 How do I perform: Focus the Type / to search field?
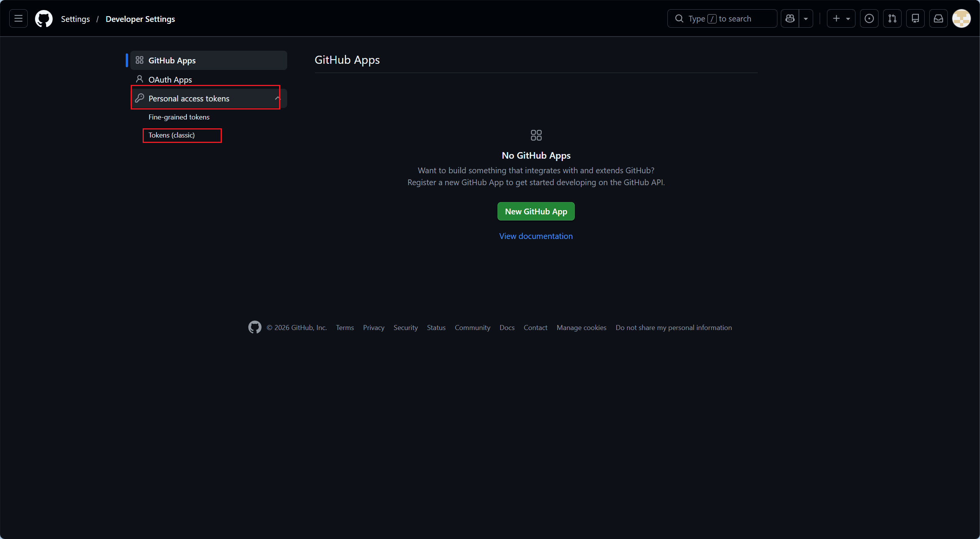[722, 18]
